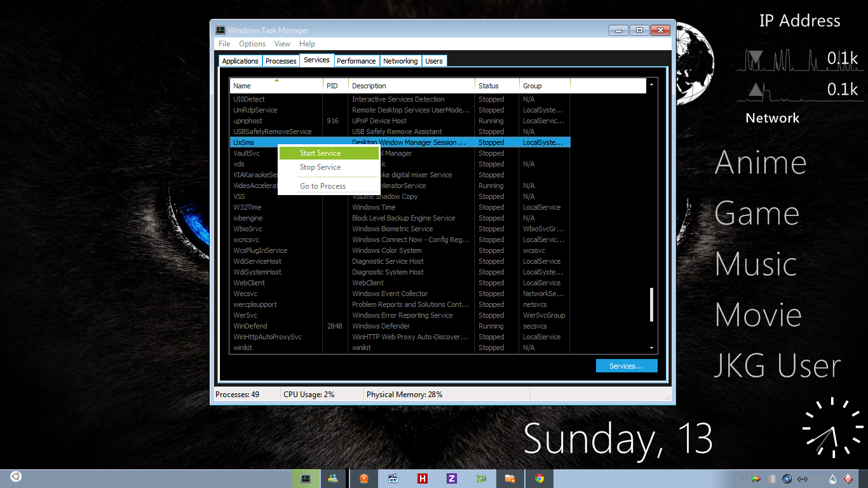Select the USBSafelyRemoveService row
This screenshot has height=488, width=868.
[x=400, y=132]
